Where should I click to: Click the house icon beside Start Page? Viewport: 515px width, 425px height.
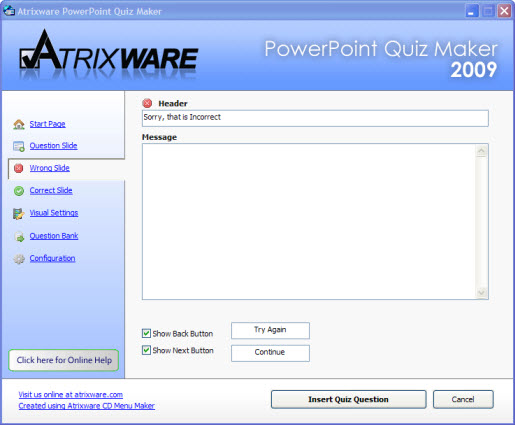19,124
